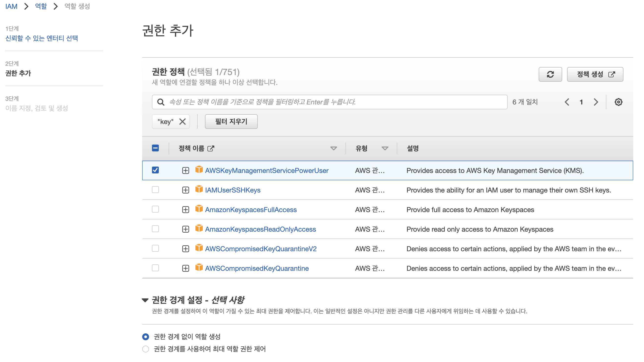Expand IAMUserSSHKeys policy details plus icon
The height and width of the screenshot is (362, 644).
pyautogui.click(x=185, y=190)
